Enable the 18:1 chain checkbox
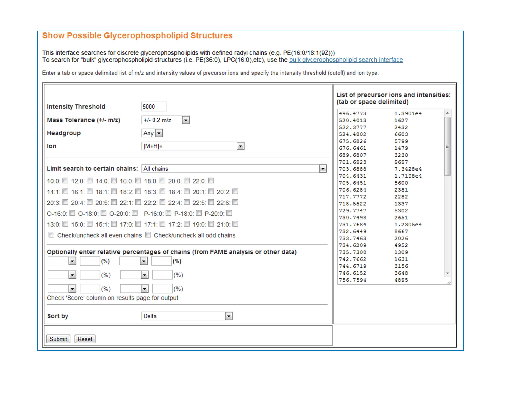Image resolution: width=532 pixels, height=399 pixels. coord(114,191)
